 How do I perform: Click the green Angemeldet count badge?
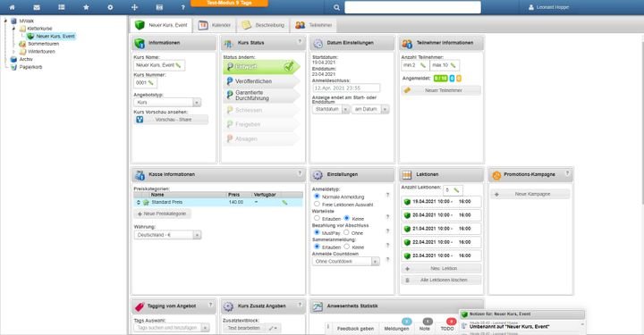click(x=440, y=79)
